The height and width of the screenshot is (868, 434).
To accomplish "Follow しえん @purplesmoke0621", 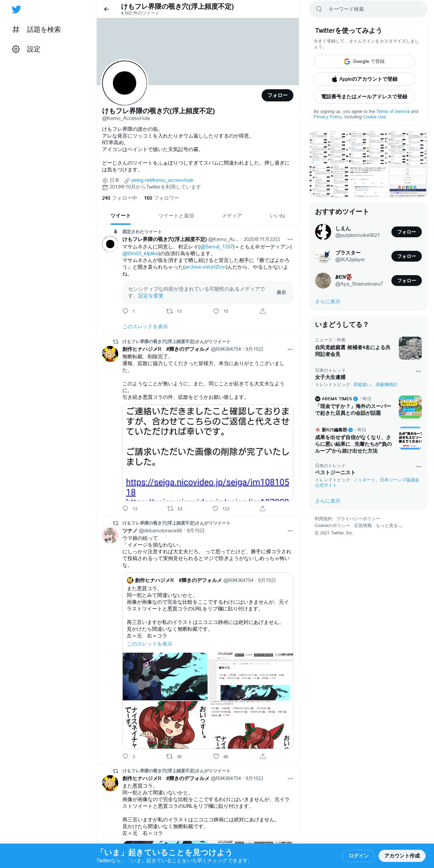I will [x=407, y=232].
